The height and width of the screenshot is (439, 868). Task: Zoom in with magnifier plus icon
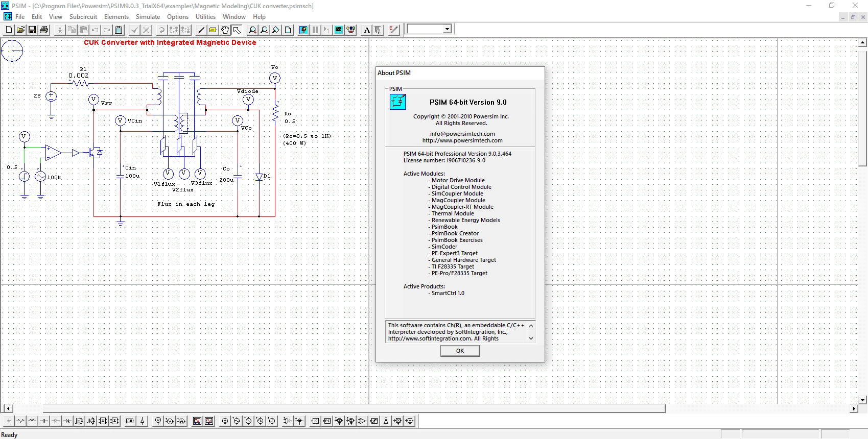point(252,30)
